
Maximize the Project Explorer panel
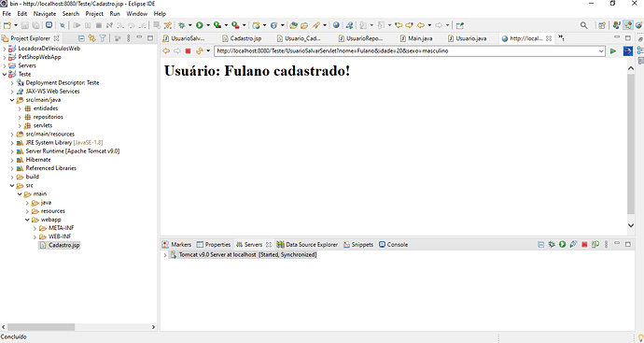[150, 38]
